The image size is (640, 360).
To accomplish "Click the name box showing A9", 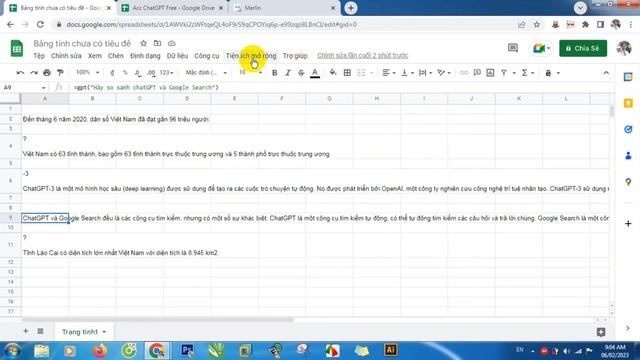I will [24, 87].
